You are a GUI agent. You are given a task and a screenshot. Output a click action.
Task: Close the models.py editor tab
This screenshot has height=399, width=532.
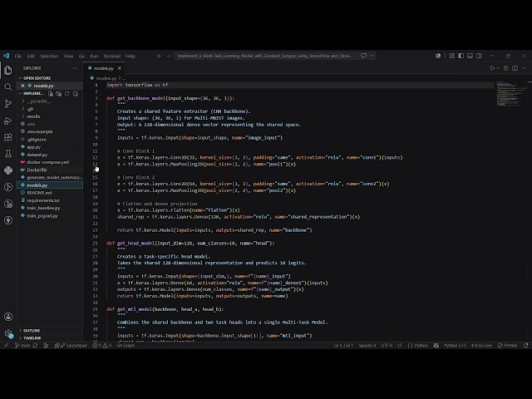click(120, 68)
